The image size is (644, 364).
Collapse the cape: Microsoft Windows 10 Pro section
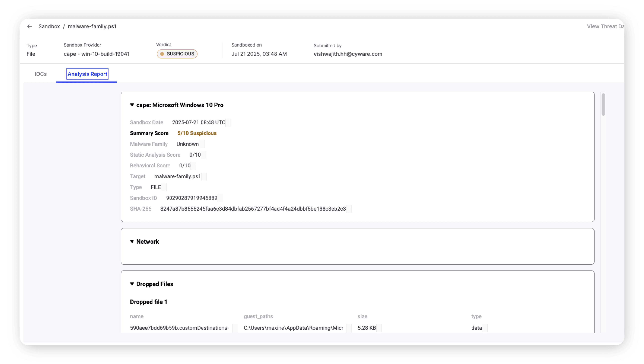pos(132,105)
